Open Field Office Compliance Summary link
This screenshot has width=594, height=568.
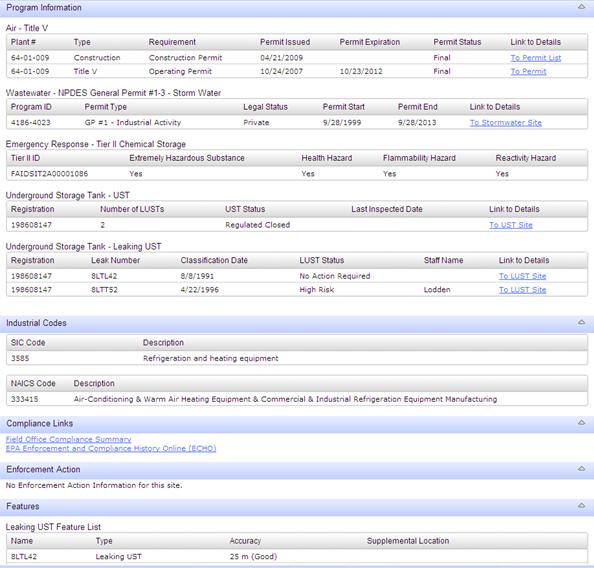[69, 439]
